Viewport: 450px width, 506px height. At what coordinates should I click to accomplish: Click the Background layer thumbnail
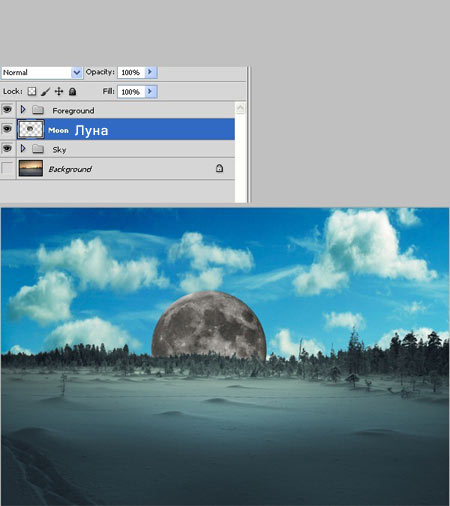31,168
